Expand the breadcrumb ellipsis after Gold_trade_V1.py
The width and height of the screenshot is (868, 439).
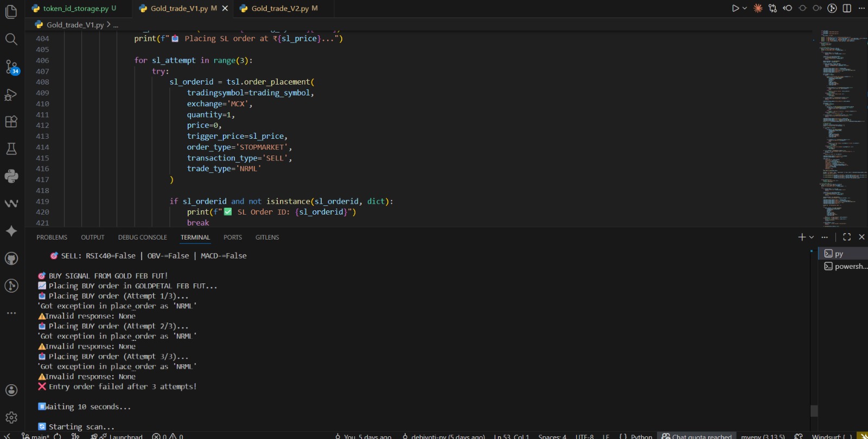point(116,25)
